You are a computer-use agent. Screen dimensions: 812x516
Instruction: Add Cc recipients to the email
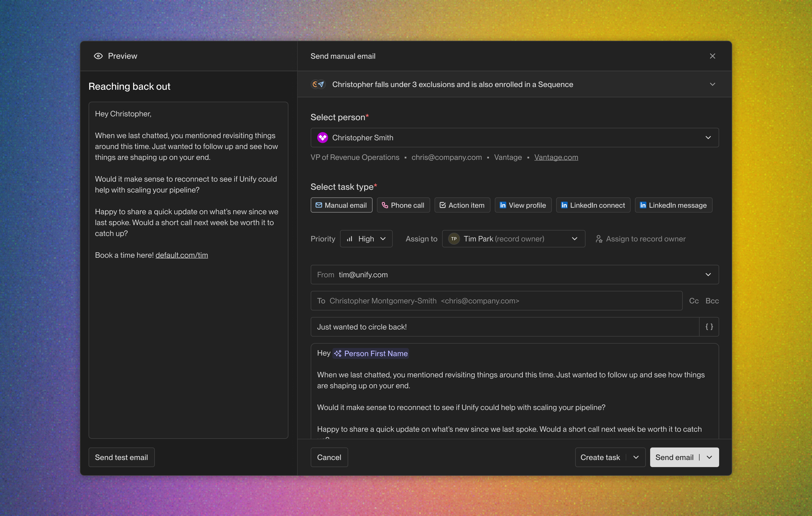click(694, 301)
